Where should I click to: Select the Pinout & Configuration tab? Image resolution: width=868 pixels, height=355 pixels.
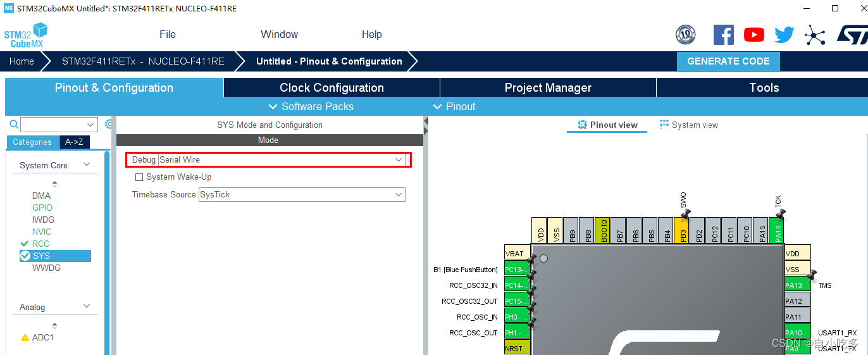point(114,88)
